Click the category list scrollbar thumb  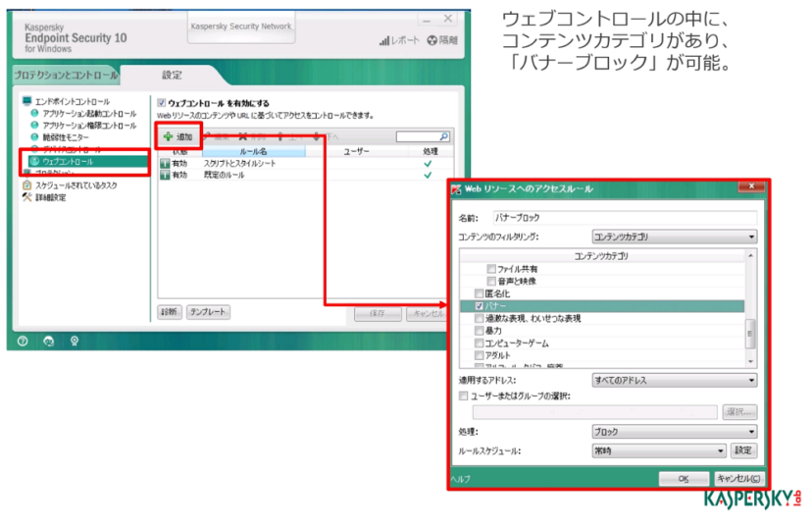(x=750, y=334)
